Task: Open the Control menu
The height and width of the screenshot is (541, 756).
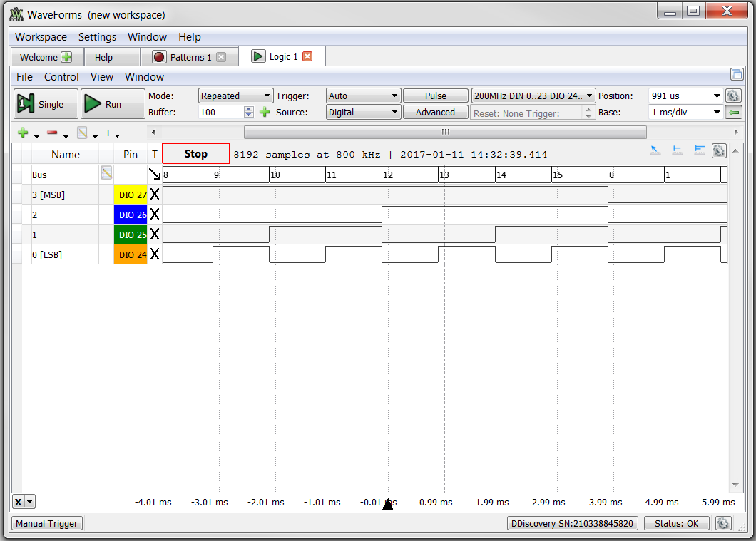Action: [x=61, y=77]
